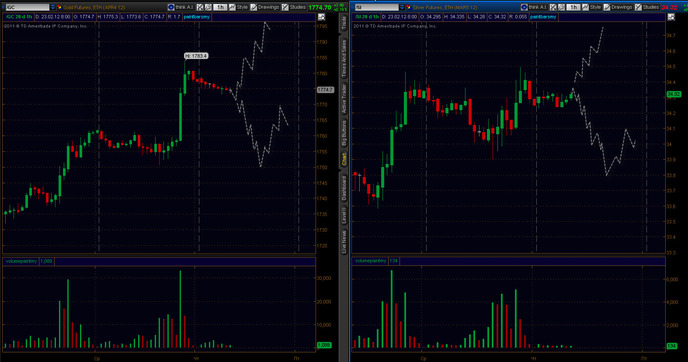This screenshot has height=362, width=688.
Task: Click chart settings icon at Gold chart corner
Action: point(322,17)
